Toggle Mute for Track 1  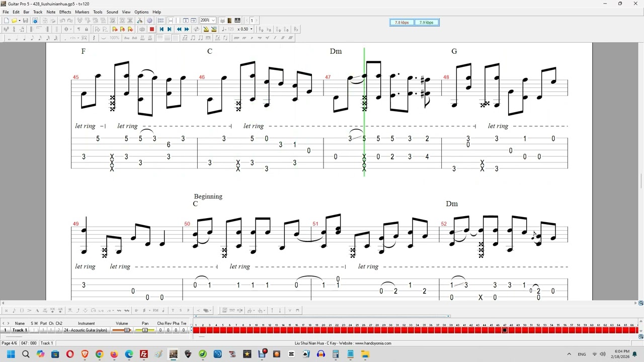coord(36,330)
